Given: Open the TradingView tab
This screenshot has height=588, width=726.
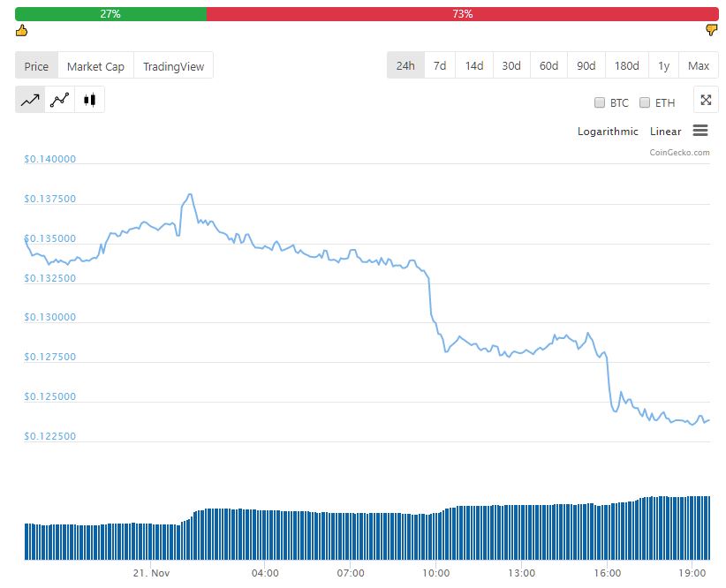Looking at the screenshot, I should [x=173, y=66].
